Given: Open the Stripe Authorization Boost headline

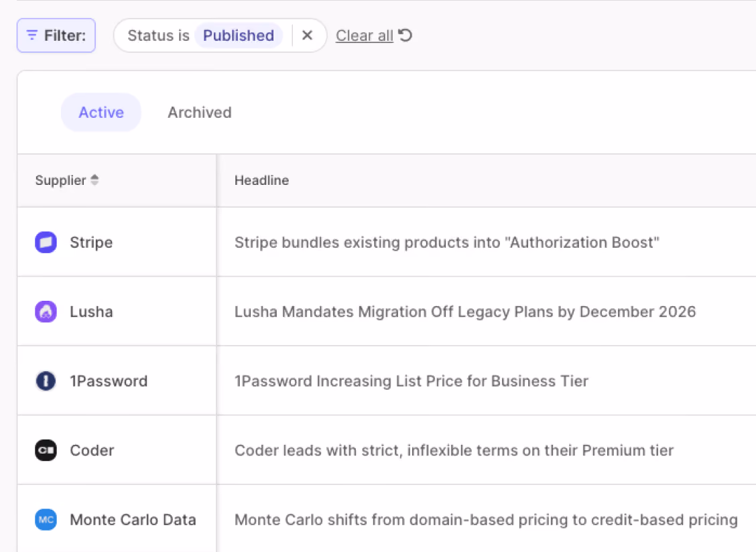Looking at the screenshot, I should (446, 243).
